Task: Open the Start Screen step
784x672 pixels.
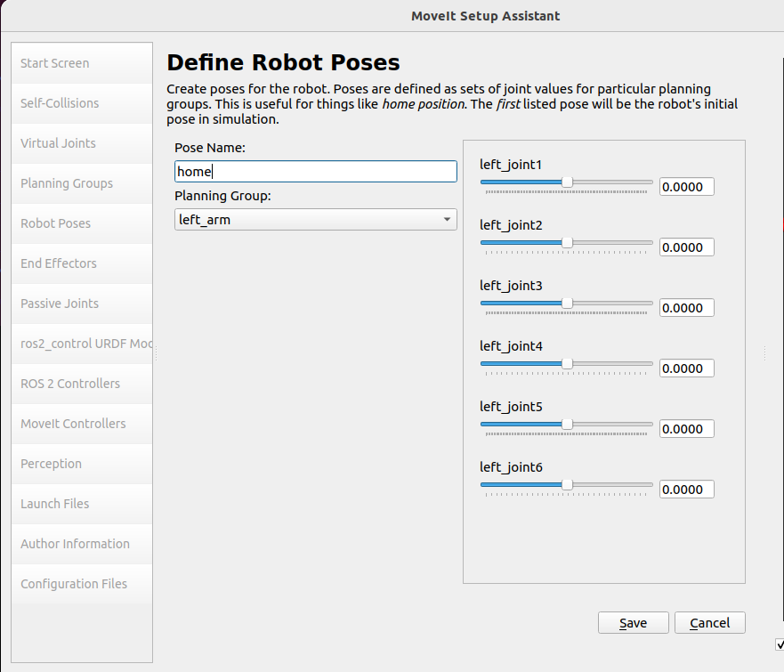Action: pyautogui.click(x=82, y=63)
